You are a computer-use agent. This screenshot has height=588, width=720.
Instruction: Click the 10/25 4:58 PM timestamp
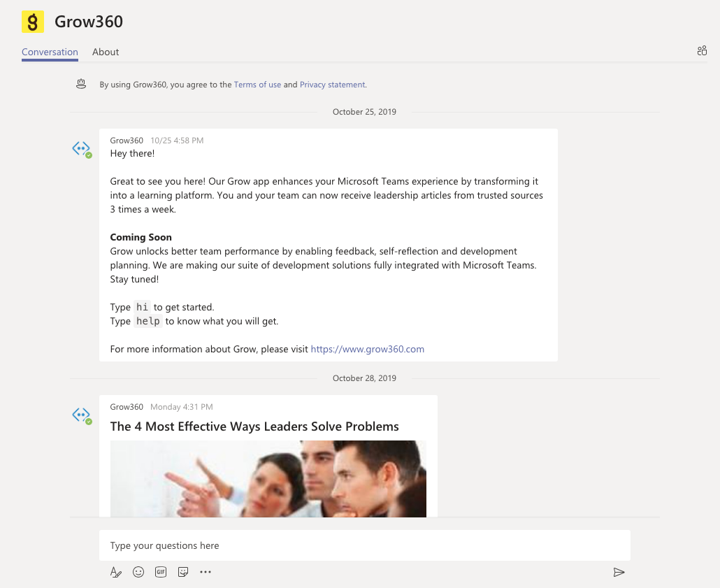click(x=177, y=141)
